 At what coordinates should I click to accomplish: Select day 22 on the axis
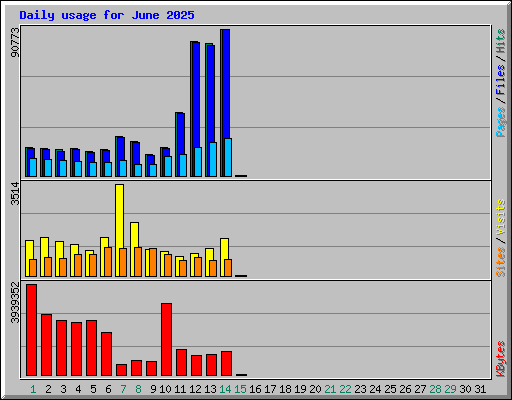[345, 389]
